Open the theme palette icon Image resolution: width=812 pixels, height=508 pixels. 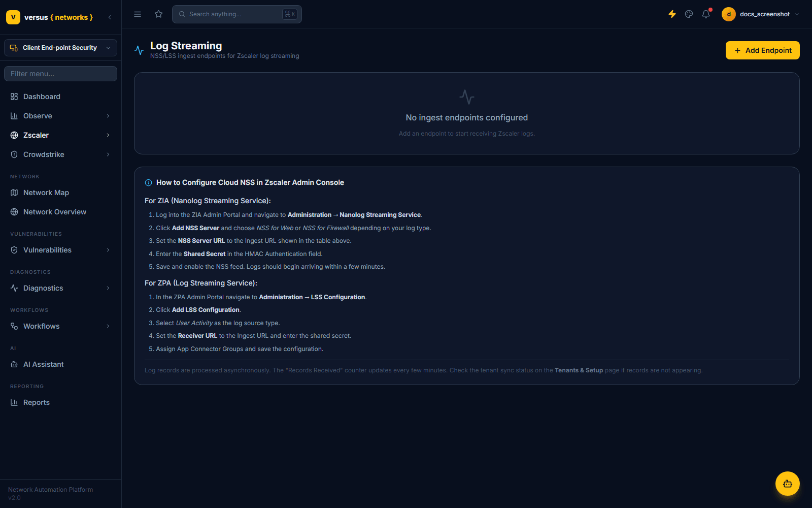click(x=689, y=14)
